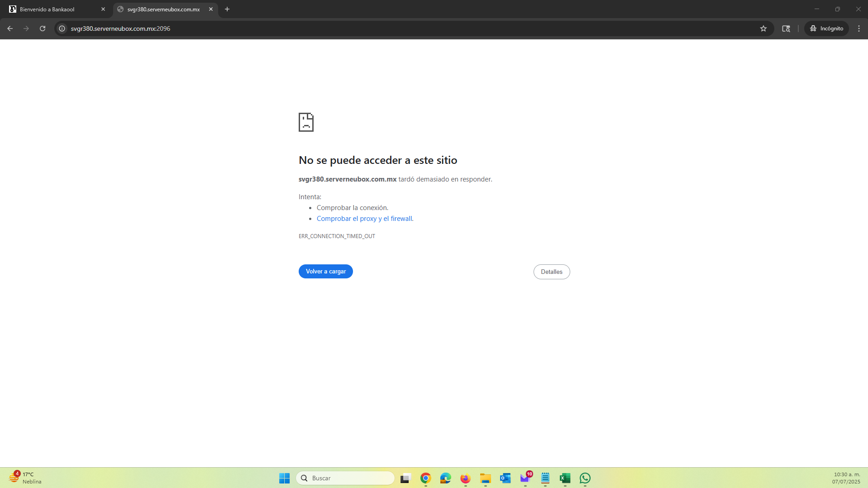Click the browser back arrow
Viewport: 868px width, 488px height.
[10, 29]
